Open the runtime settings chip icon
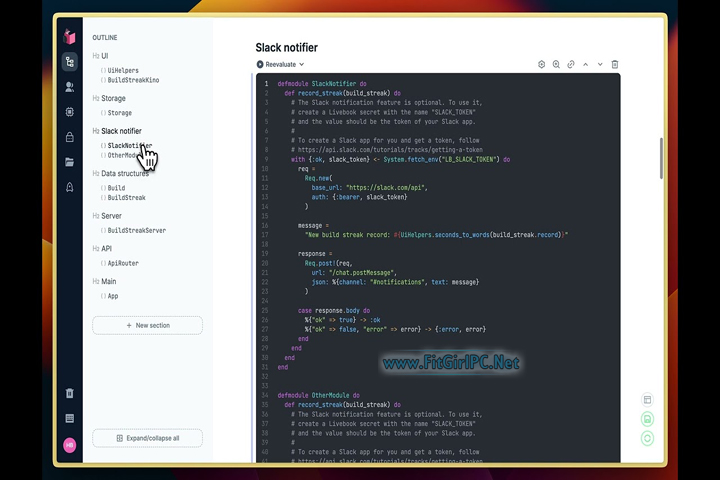Image resolution: width=720 pixels, height=480 pixels. coord(69,112)
